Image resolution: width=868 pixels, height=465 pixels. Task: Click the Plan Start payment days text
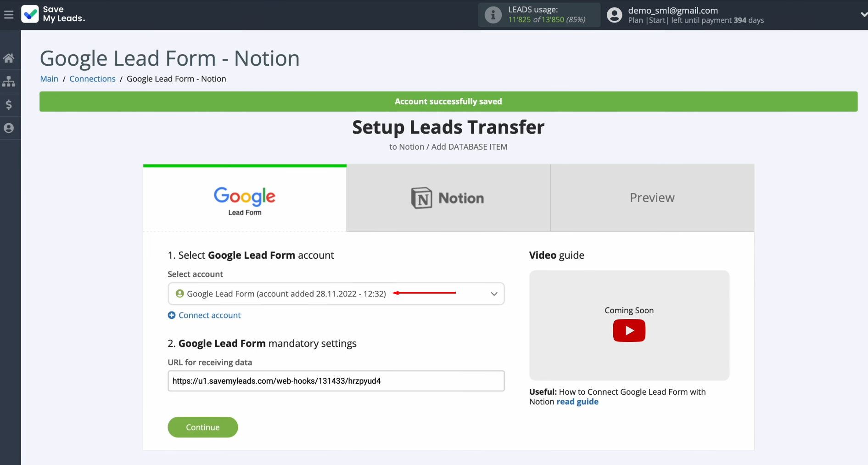click(x=696, y=20)
